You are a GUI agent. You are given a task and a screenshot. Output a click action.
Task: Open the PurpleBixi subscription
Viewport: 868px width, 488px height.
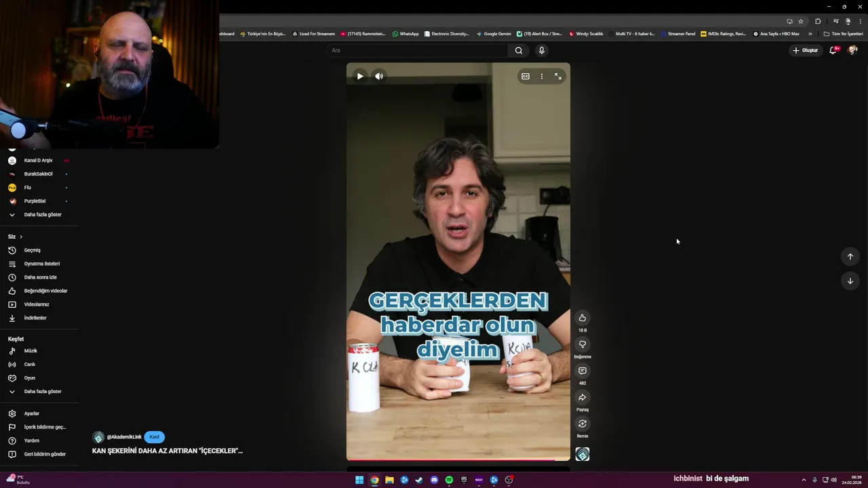pyautogui.click(x=39, y=201)
